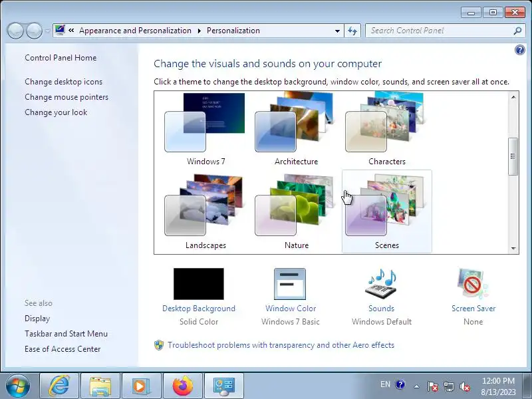Image resolution: width=532 pixels, height=399 pixels.
Task: Open Desktop Background settings icon
Action: 198,284
